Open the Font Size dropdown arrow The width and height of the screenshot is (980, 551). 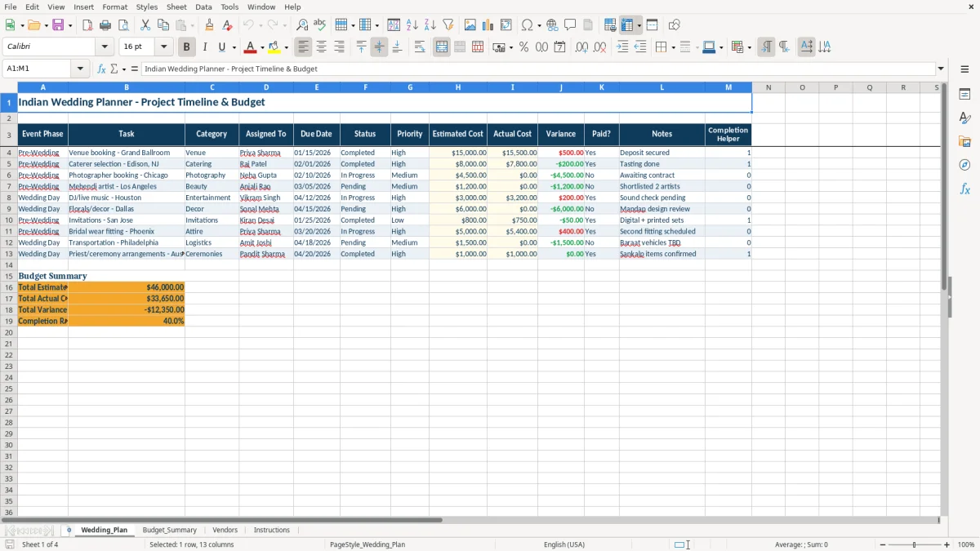tap(163, 47)
